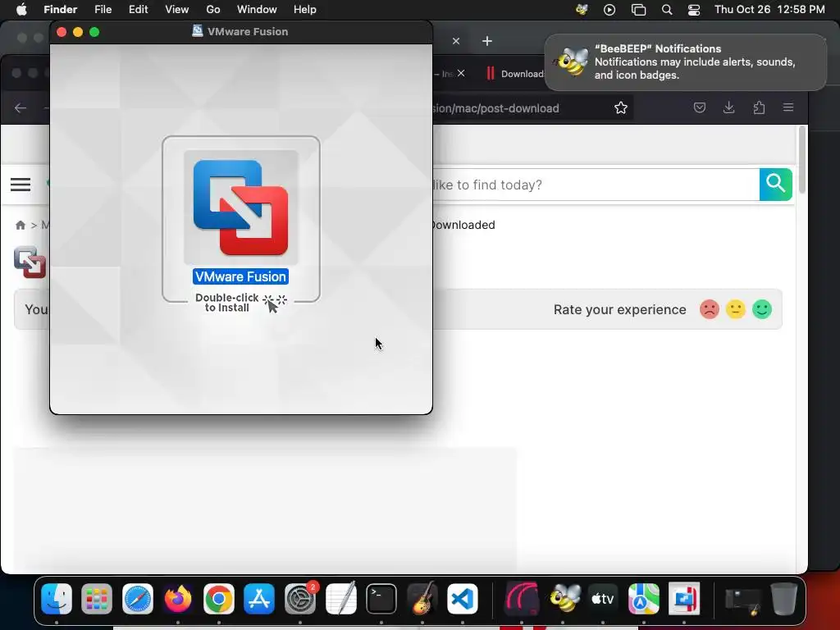Minimize the VMware Fusion installer window
Viewport: 840px width, 630px height.
pyautogui.click(x=78, y=32)
